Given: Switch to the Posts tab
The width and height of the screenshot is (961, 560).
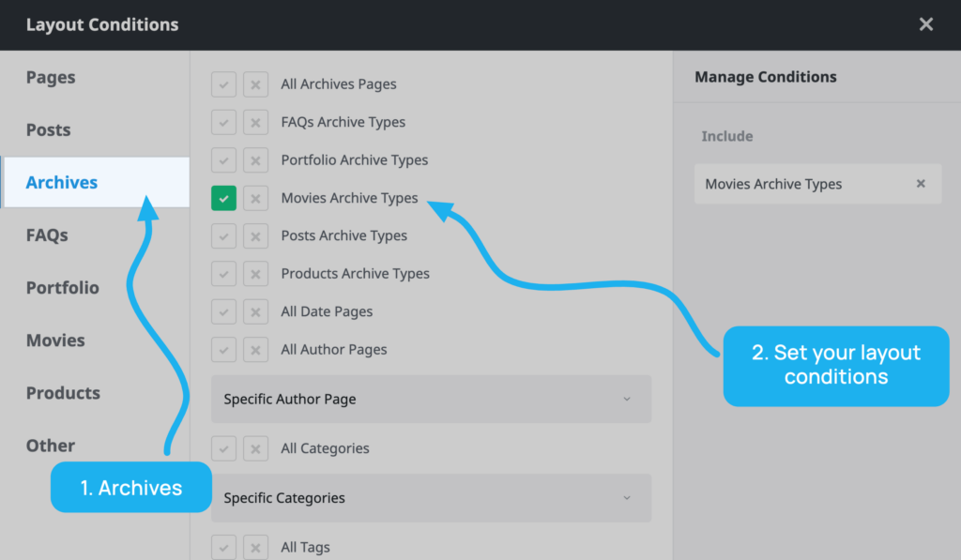Looking at the screenshot, I should click(x=49, y=129).
